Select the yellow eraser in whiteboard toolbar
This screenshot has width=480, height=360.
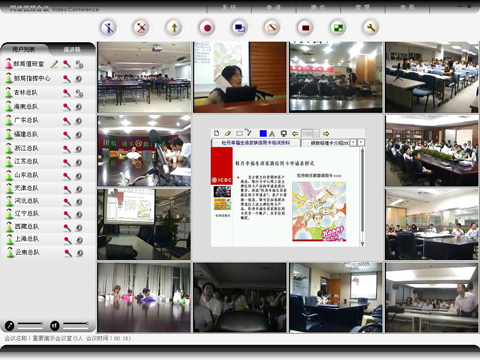pyautogui.click(x=228, y=133)
